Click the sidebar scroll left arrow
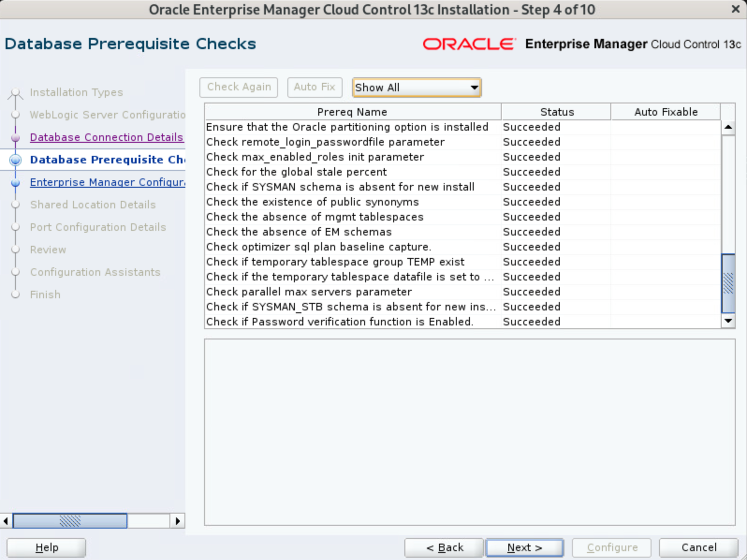This screenshot has height=560, width=747. tap(6, 521)
